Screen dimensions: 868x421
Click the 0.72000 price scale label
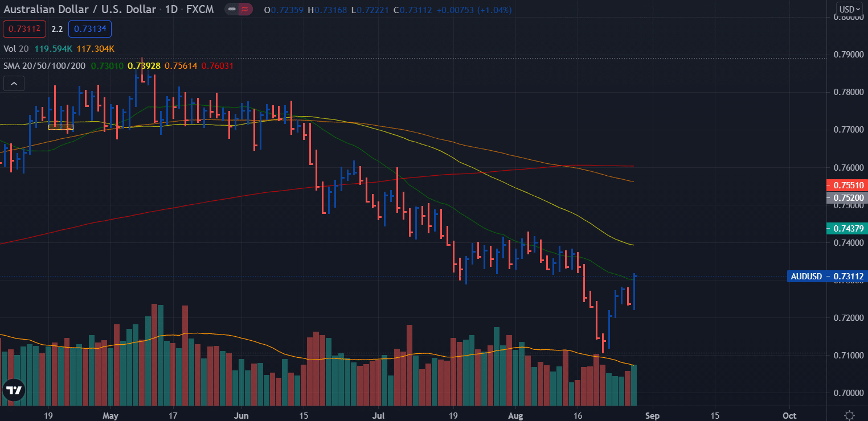coord(849,317)
